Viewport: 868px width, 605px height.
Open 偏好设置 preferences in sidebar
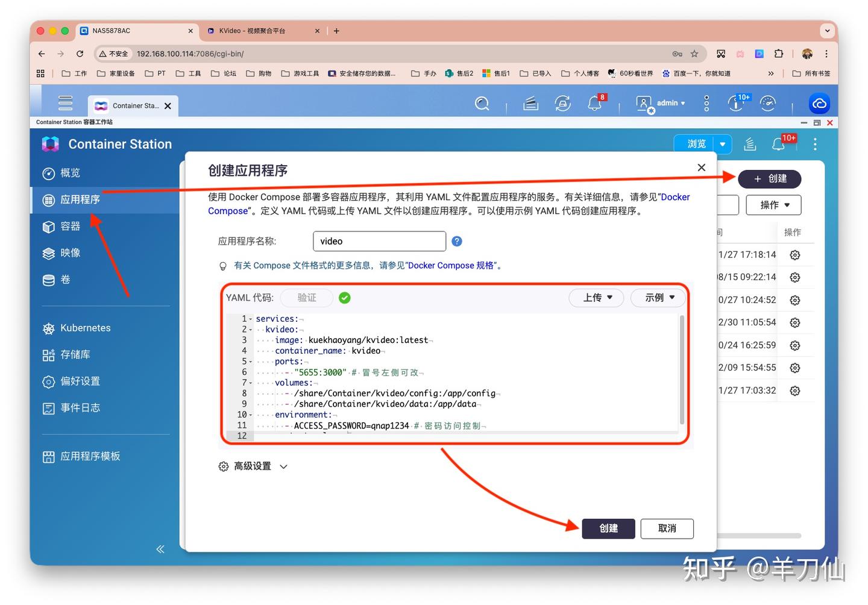tap(79, 381)
